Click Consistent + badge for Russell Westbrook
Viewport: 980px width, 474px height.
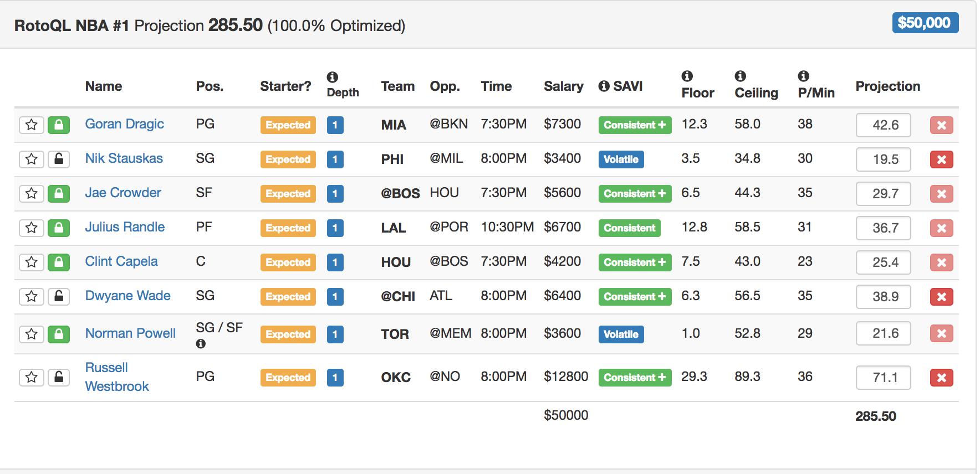[635, 378]
